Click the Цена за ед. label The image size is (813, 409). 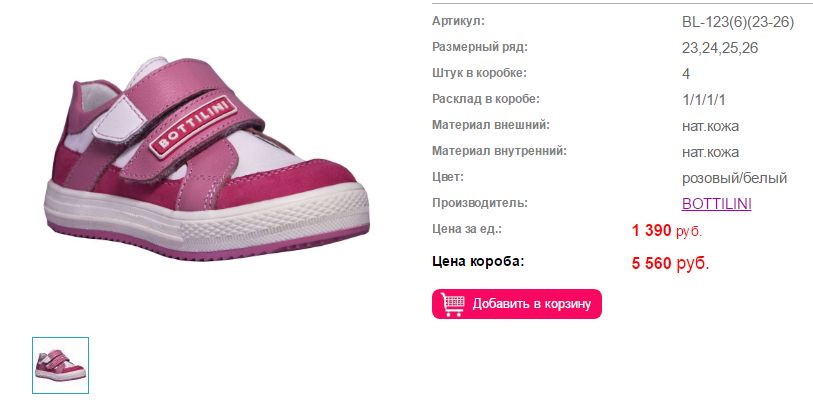467,229
